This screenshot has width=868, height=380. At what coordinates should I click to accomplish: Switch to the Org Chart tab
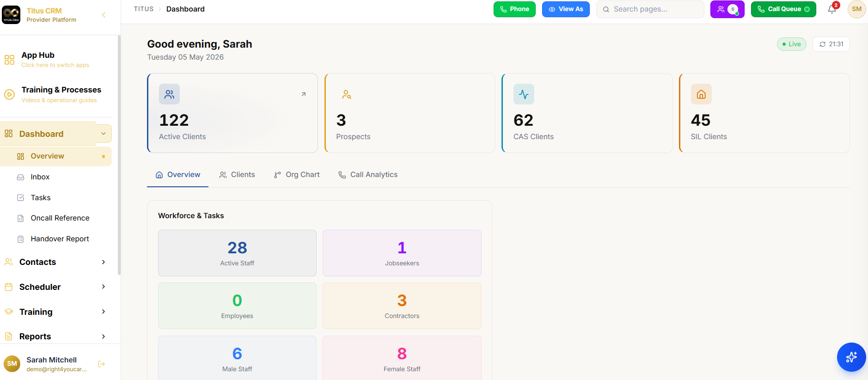coord(297,175)
